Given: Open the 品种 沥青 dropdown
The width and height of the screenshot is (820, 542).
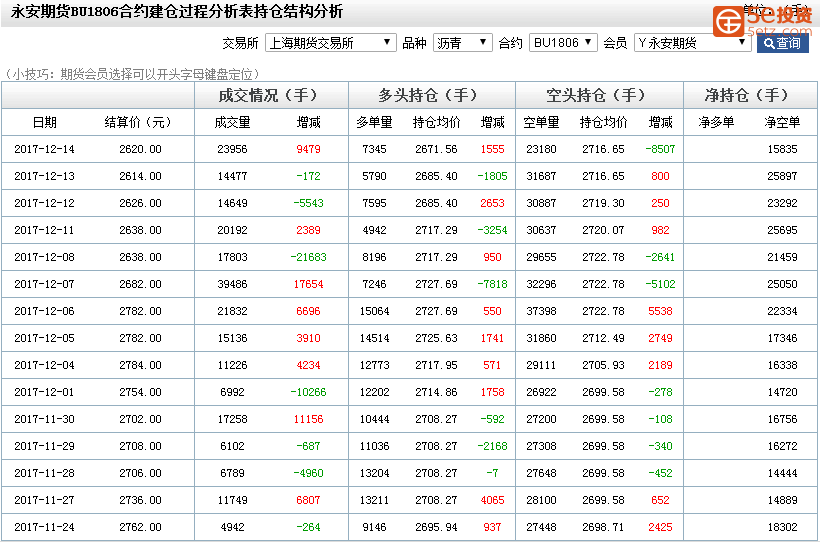Looking at the screenshot, I should (462, 43).
